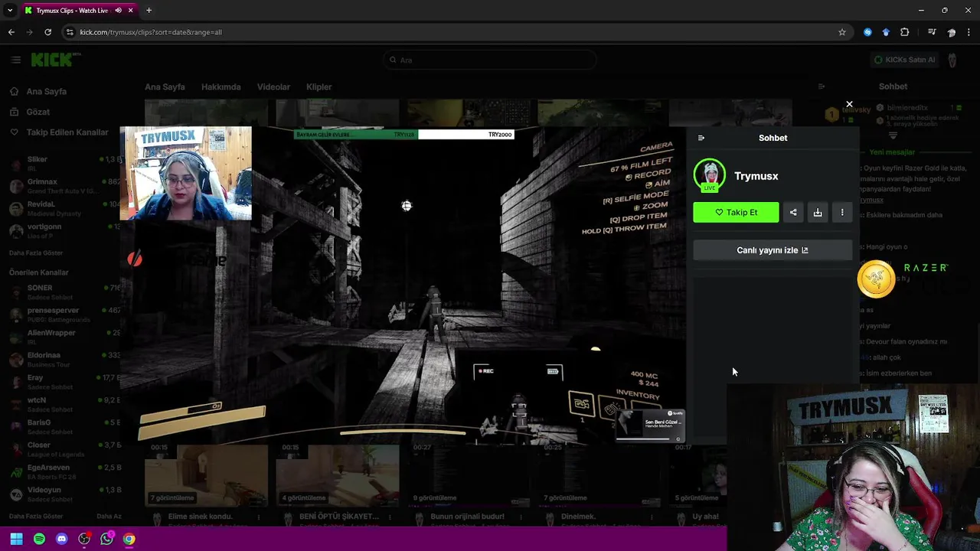This screenshot has height=551, width=980.
Task: Click the address bar URL
Action: pos(151,32)
